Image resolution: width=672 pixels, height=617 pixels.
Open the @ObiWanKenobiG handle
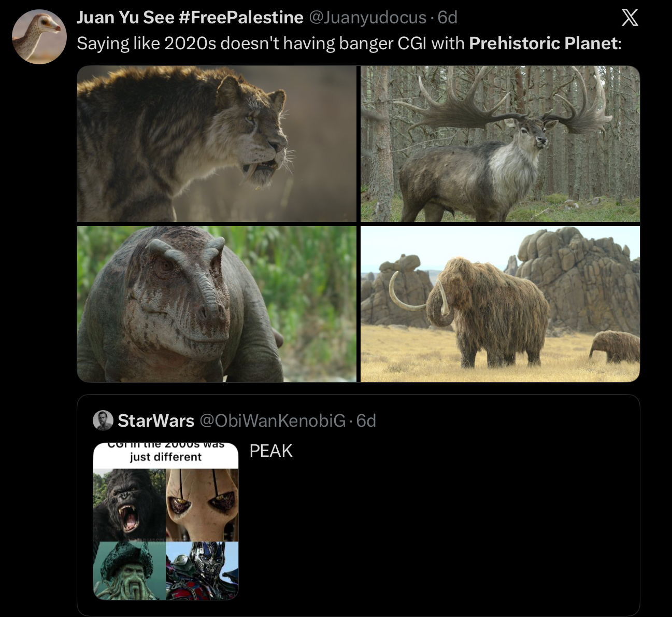[273, 420]
